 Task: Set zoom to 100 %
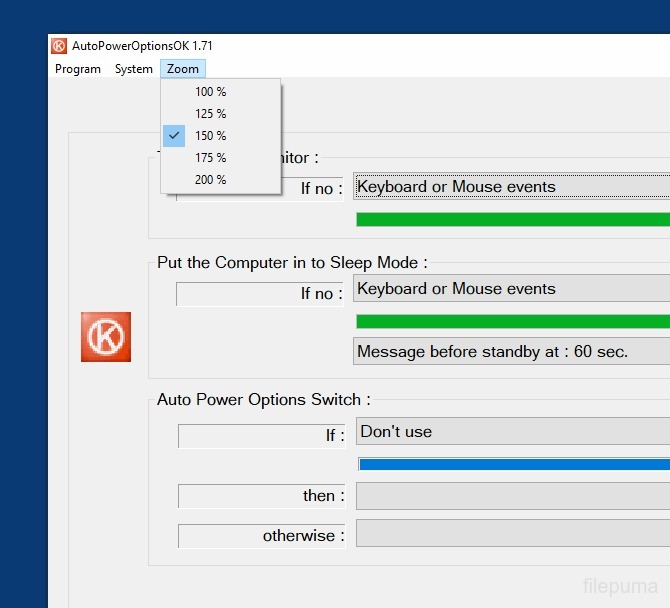pyautogui.click(x=211, y=92)
